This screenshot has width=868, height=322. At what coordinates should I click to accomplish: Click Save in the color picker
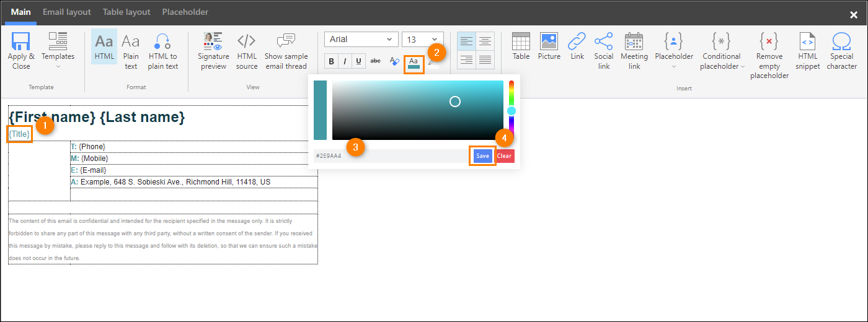(x=482, y=156)
